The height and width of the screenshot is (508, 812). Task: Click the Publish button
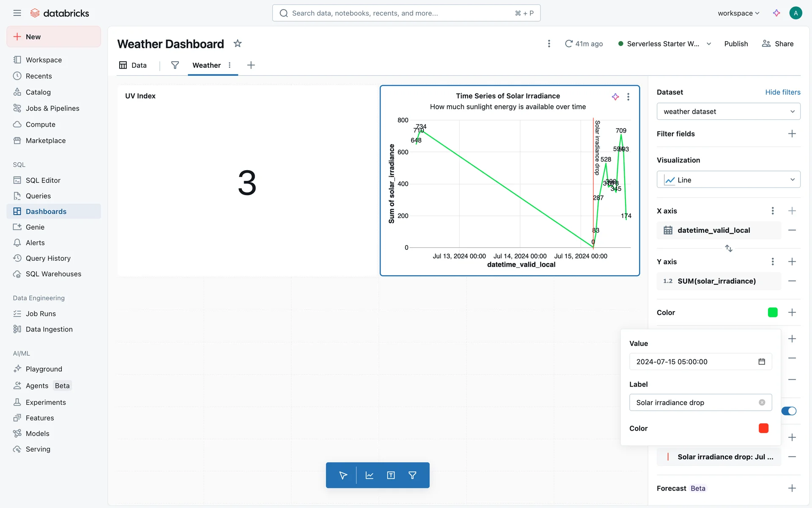coord(736,44)
